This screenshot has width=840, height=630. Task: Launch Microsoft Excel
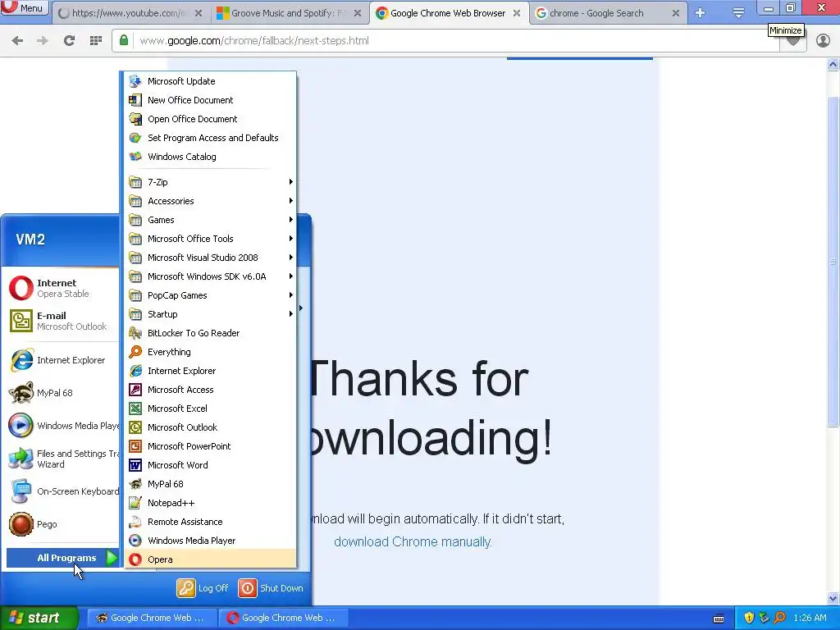[210, 409]
